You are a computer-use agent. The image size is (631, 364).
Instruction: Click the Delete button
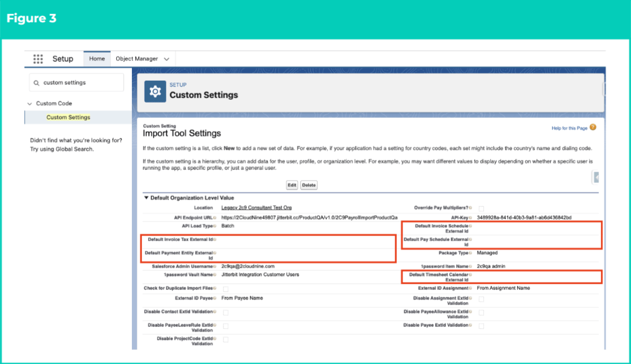click(x=309, y=185)
